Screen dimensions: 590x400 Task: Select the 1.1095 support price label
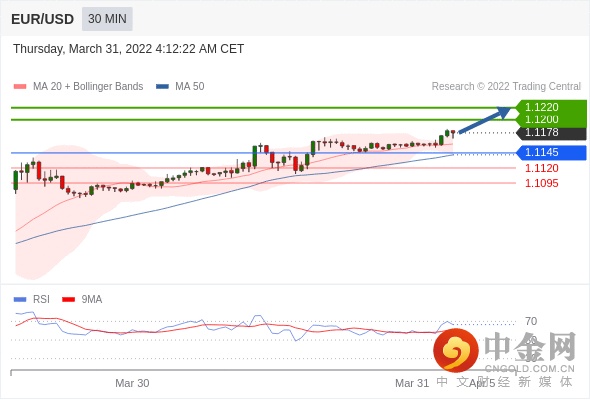click(x=542, y=183)
